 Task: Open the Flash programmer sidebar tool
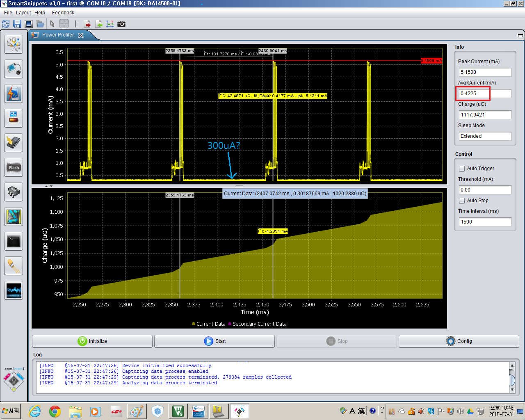(14, 167)
